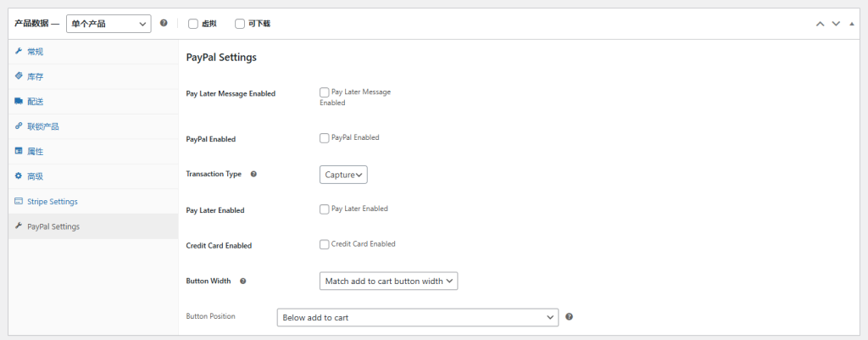Click the help icon next to Transaction Type
The image size is (868, 340).
point(253,174)
